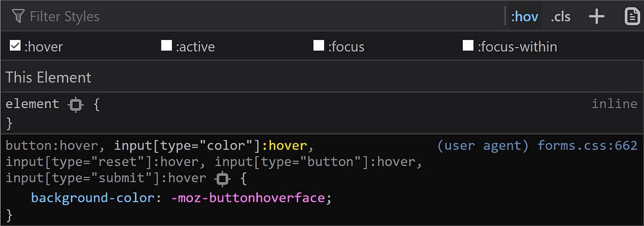Click highlighter icon after input[type="submit"]:hover
Screen dimensions: 644x226
click(x=222, y=178)
